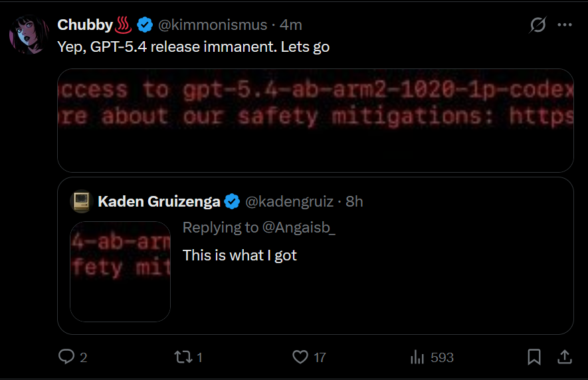Click Kaden Gruizenga's verified badge
This screenshot has width=588, height=380.
point(232,201)
